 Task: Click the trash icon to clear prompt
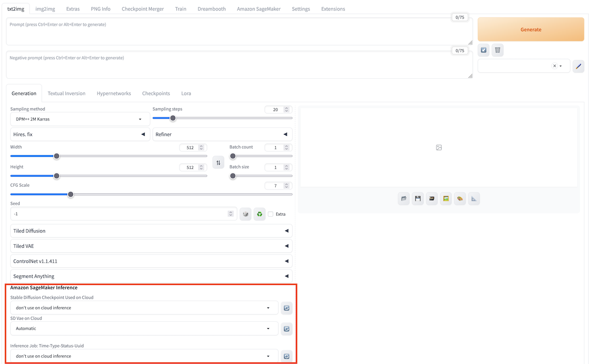497,50
